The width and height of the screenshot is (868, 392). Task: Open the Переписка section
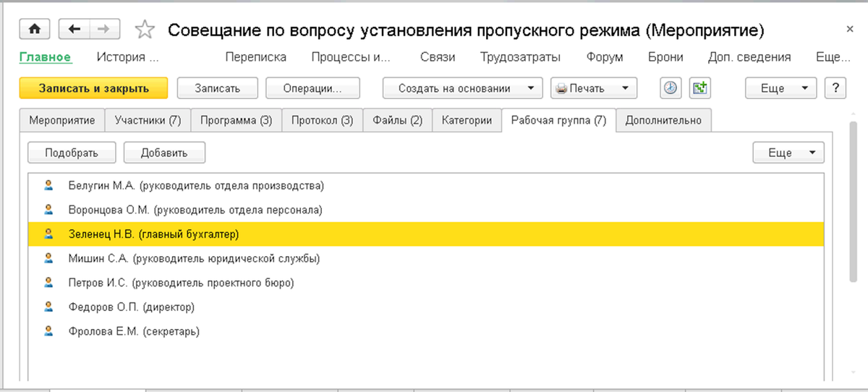tap(255, 57)
